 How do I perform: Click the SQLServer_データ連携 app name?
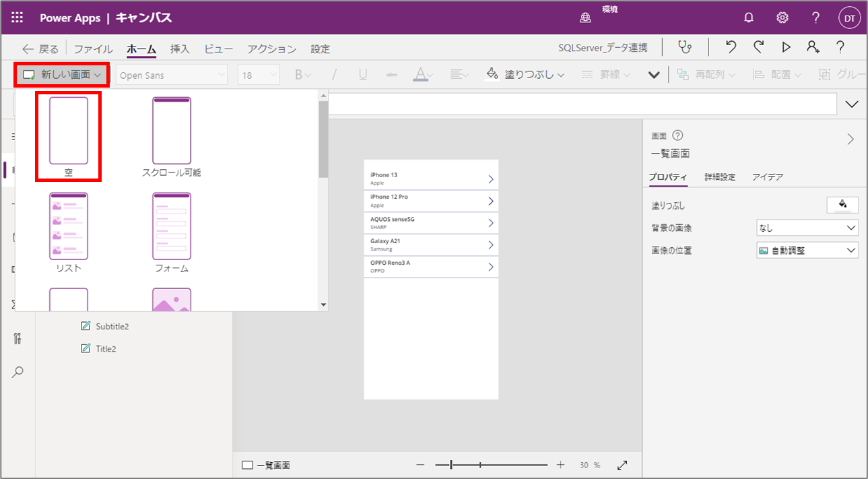click(x=603, y=48)
